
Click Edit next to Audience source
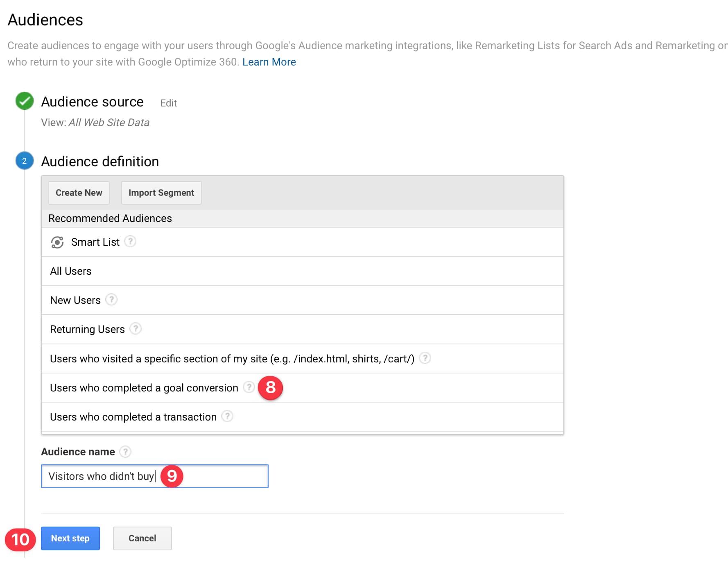point(168,103)
